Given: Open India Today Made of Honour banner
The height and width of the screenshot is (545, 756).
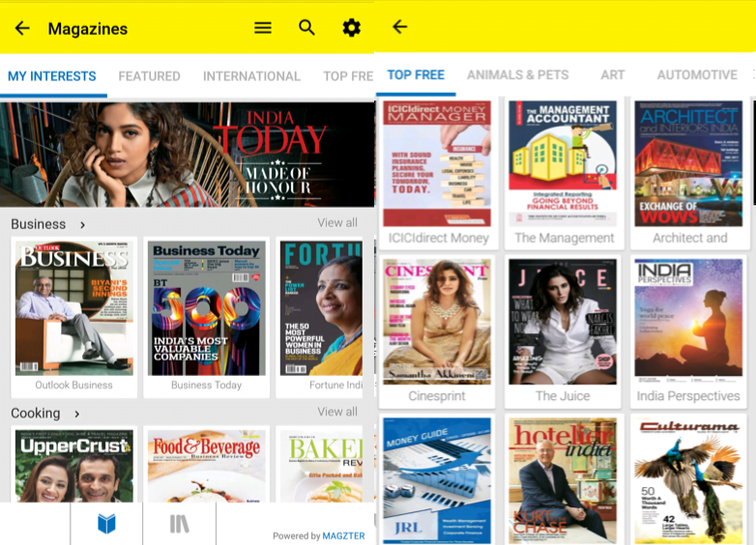Looking at the screenshot, I should (x=188, y=155).
